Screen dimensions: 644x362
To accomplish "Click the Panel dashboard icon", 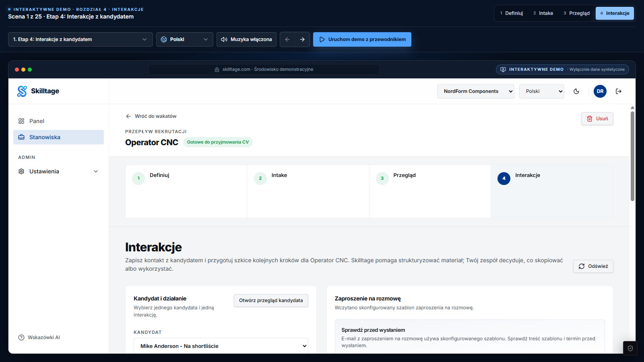I will [x=21, y=121].
